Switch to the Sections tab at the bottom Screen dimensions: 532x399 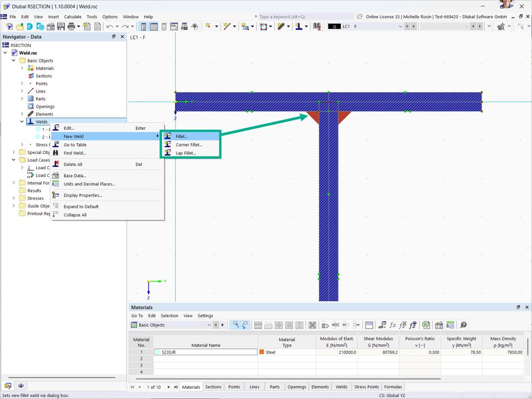click(x=213, y=387)
